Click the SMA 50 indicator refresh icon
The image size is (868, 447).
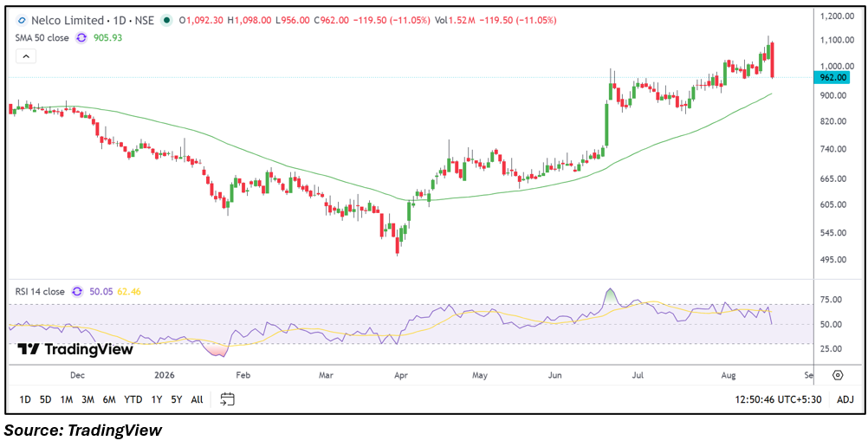click(81, 38)
